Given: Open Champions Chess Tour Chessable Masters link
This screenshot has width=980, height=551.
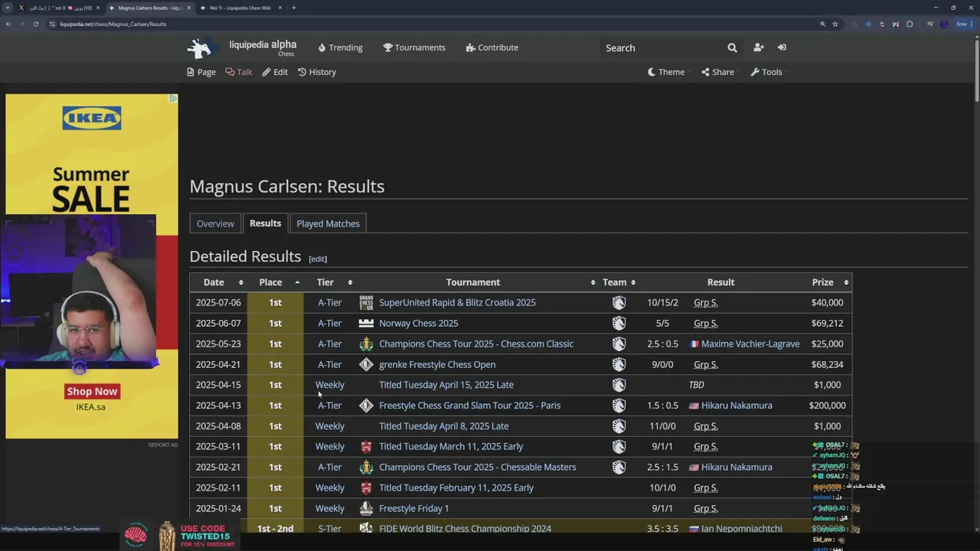Looking at the screenshot, I should tap(477, 467).
